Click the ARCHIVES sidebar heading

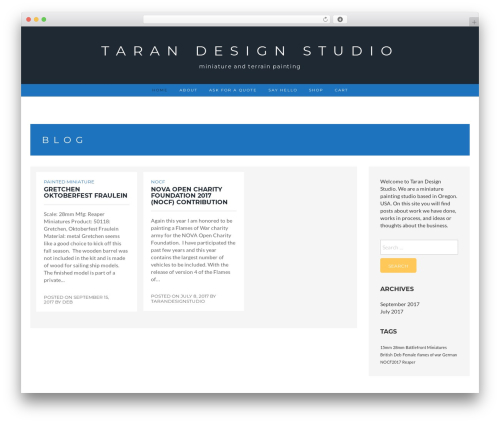(x=397, y=289)
